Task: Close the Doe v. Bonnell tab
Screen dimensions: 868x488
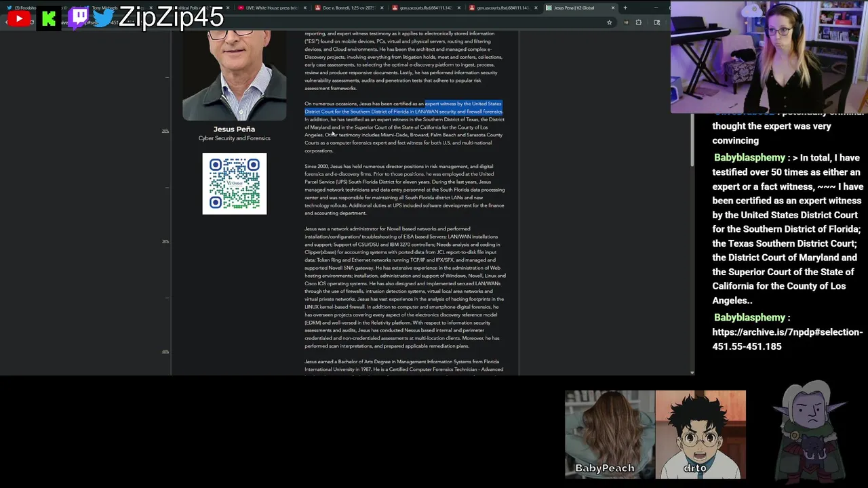Action: point(381,8)
